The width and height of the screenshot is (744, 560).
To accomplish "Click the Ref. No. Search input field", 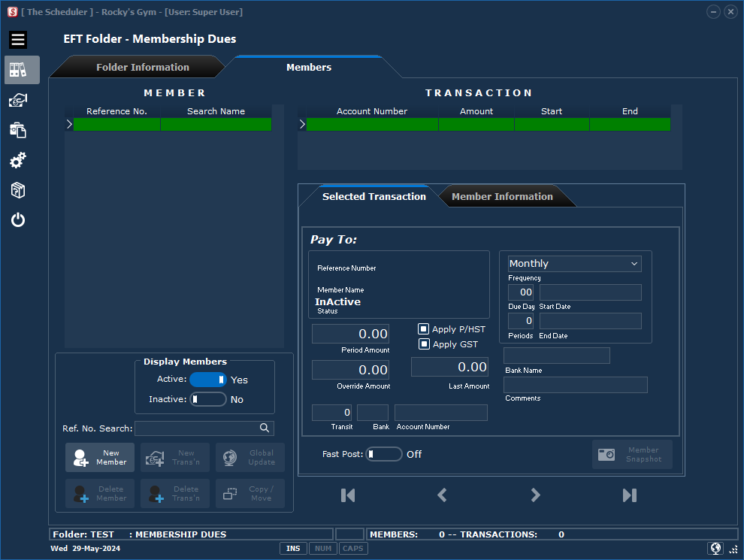I will pyautogui.click(x=204, y=428).
